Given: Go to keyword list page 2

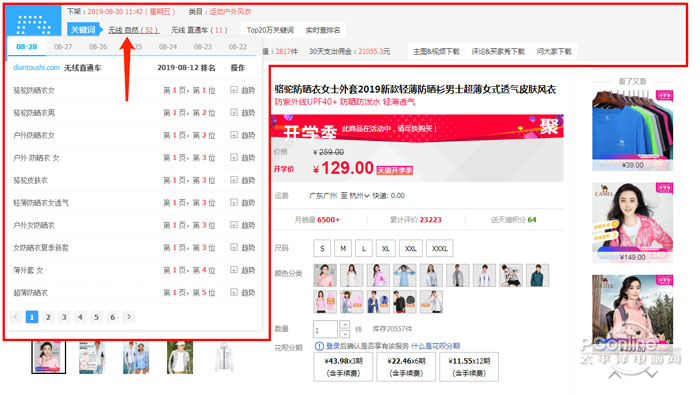Looking at the screenshot, I should pos(48,317).
